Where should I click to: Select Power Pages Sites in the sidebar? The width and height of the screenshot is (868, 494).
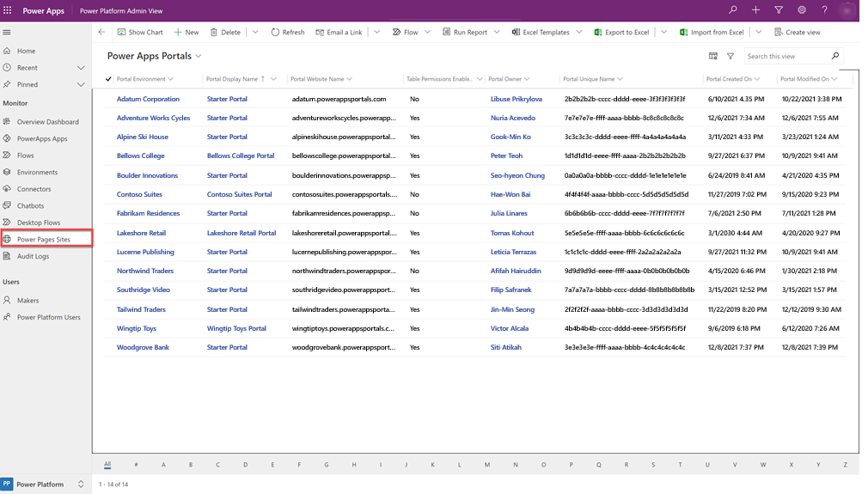(46, 239)
